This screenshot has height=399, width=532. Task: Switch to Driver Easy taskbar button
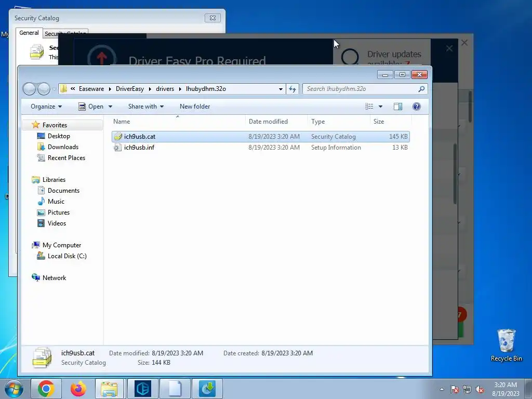[x=143, y=389]
